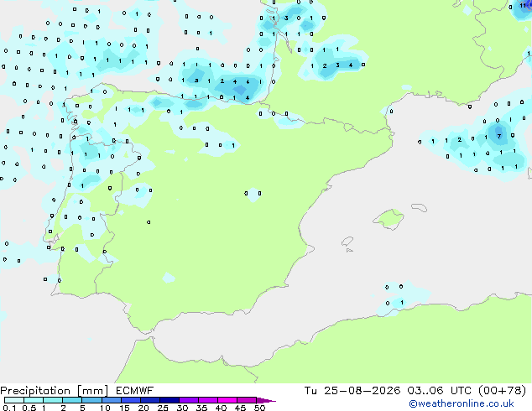Click the '11' precipitation value at the top right
This screenshot has height=411, width=532.
523,5
